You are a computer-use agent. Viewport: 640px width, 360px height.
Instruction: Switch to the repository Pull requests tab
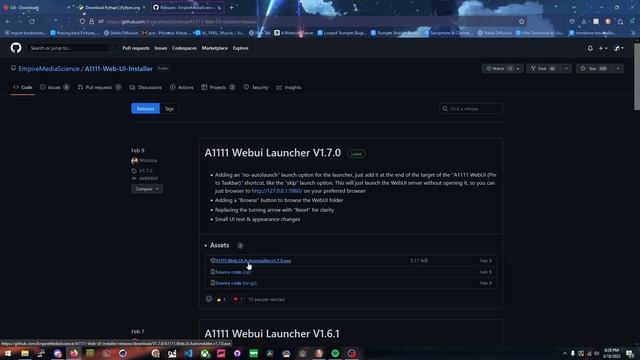point(99,87)
